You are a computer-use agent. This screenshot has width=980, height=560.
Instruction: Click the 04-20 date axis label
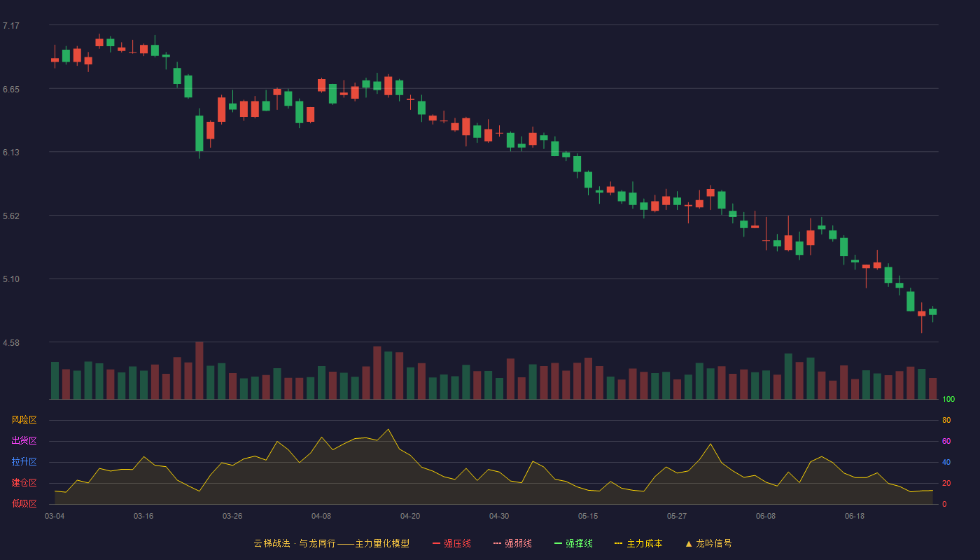tap(410, 516)
